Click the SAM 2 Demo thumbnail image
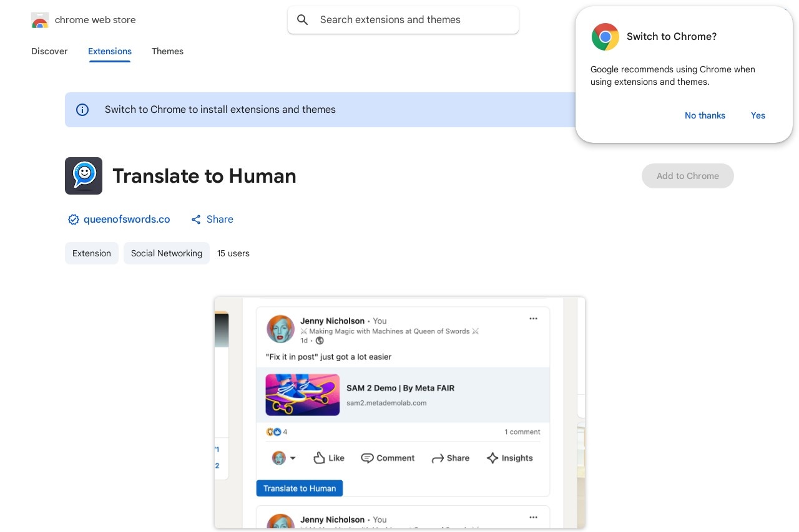This screenshot has height=532, width=799. (303, 395)
